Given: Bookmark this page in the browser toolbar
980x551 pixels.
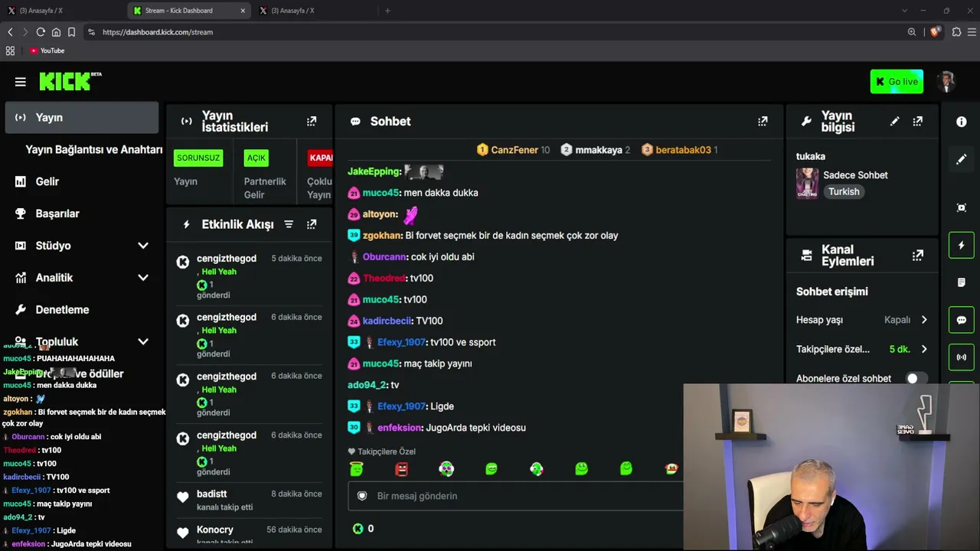Looking at the screenshot, I should point(71,32).
